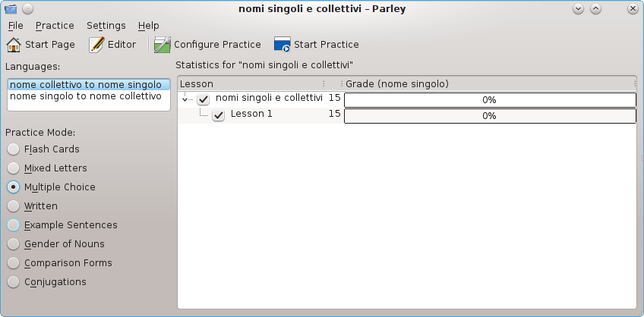The image size is (644, 317).
Task: Open the Editor pencil icon
Action: click(x=96, y=45)
